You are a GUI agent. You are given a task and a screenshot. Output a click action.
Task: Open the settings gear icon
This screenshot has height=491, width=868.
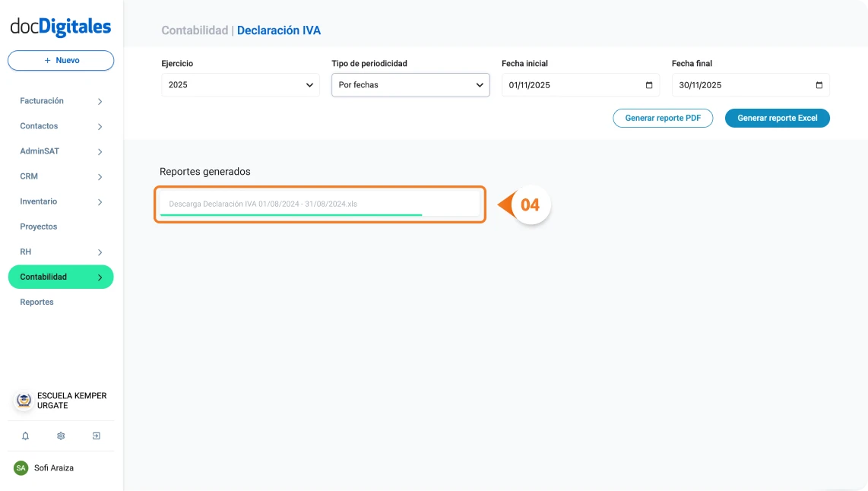[x=60, y=436]
